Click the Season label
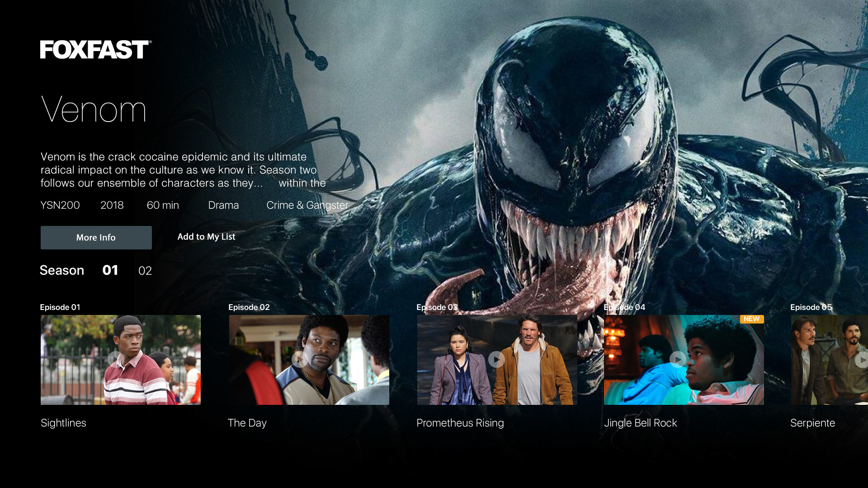Viewport: 868px width, 488px height. click(62, 270)
